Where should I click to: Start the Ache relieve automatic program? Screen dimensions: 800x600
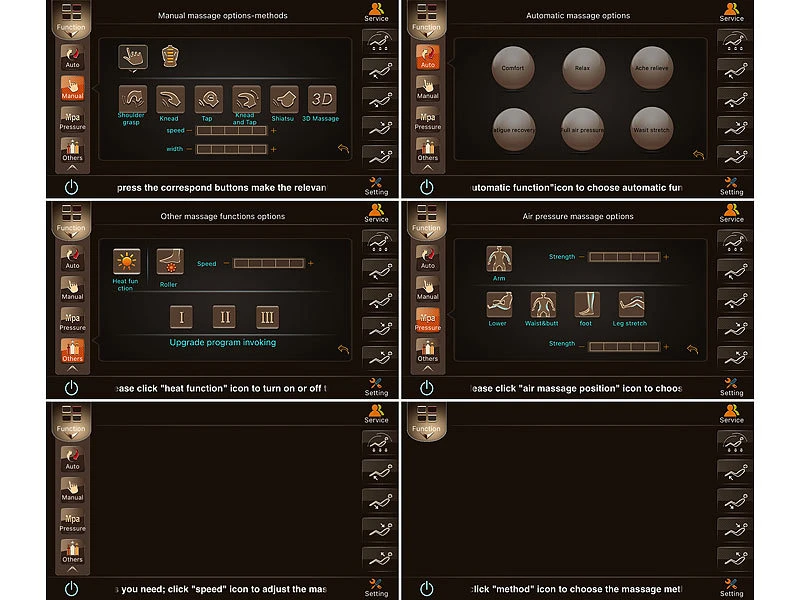point(652,68)
